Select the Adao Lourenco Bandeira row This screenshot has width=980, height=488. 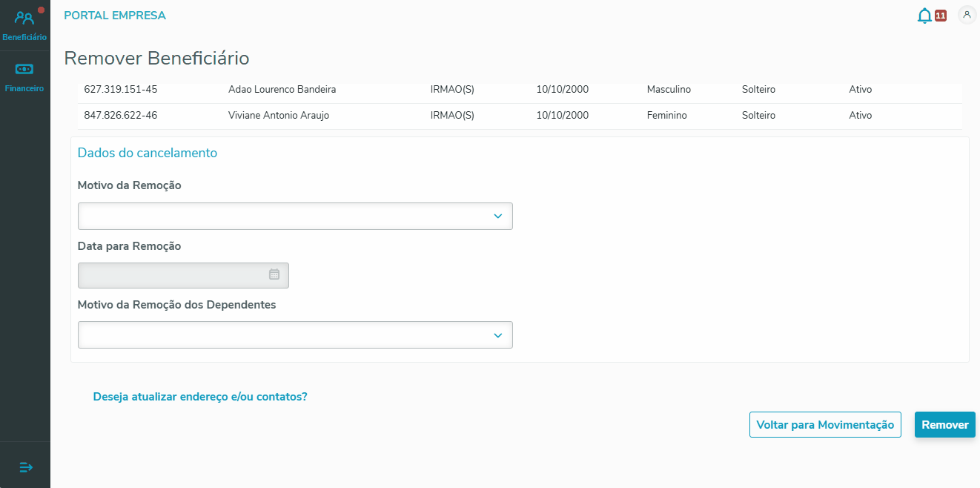tap(282, 90)
